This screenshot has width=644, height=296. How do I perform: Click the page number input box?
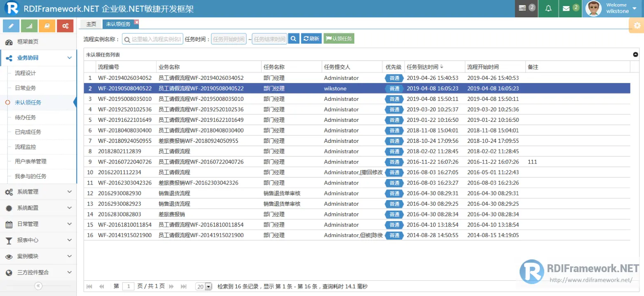click(x=129, y=287)
